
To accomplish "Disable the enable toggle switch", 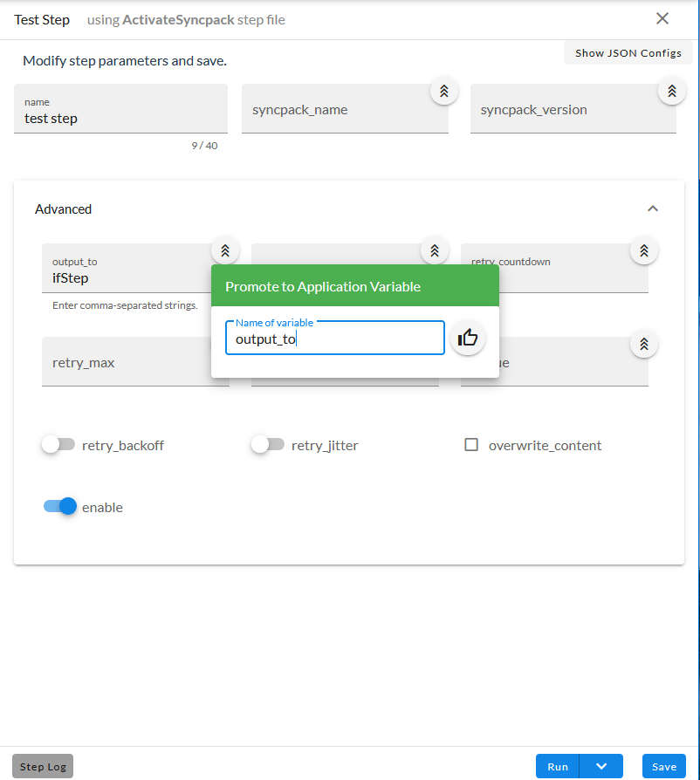I will pos(60,507).
